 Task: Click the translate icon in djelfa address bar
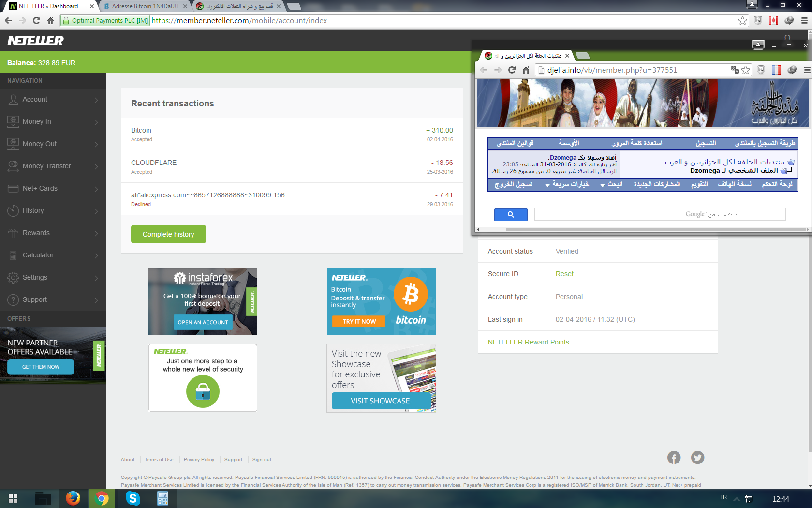click(735, 70)
